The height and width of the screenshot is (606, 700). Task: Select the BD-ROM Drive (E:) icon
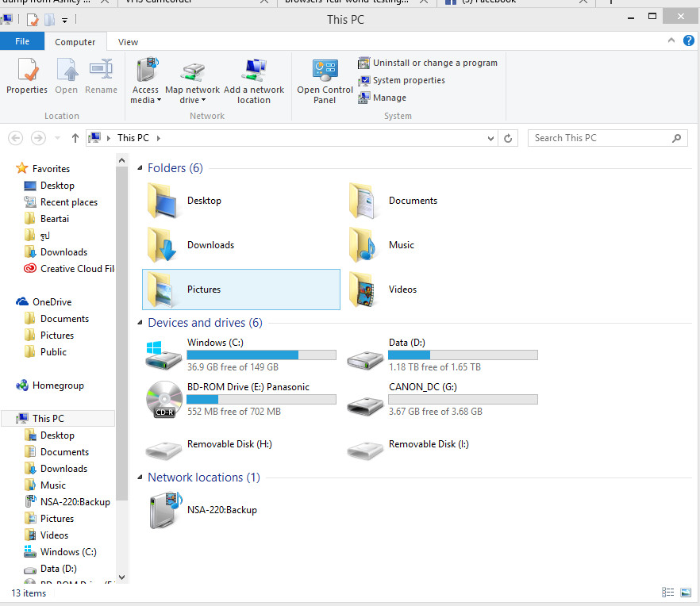pyautogui.click(x=163, y=399)
